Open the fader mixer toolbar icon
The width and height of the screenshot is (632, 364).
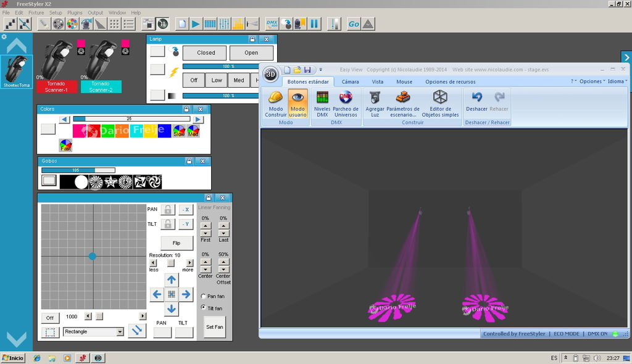click(224, 24)
